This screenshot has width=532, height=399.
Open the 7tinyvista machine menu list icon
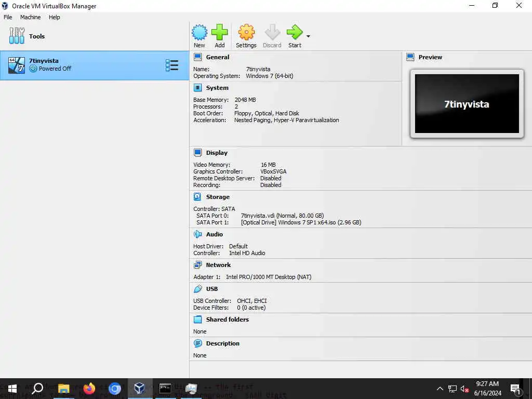tap(172, 65)
